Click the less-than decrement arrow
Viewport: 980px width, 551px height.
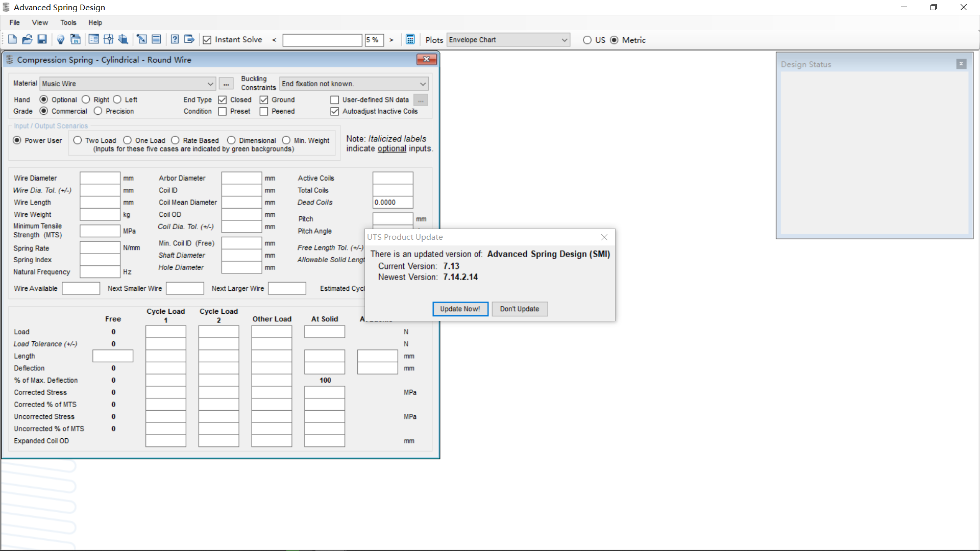point(274,40)
